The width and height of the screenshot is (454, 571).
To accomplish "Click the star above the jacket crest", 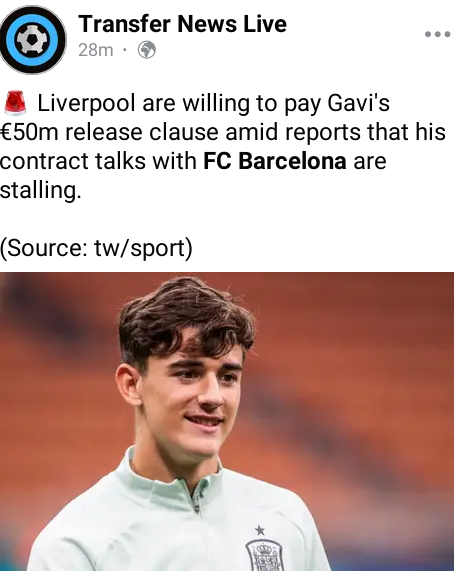I will (260, 530).
